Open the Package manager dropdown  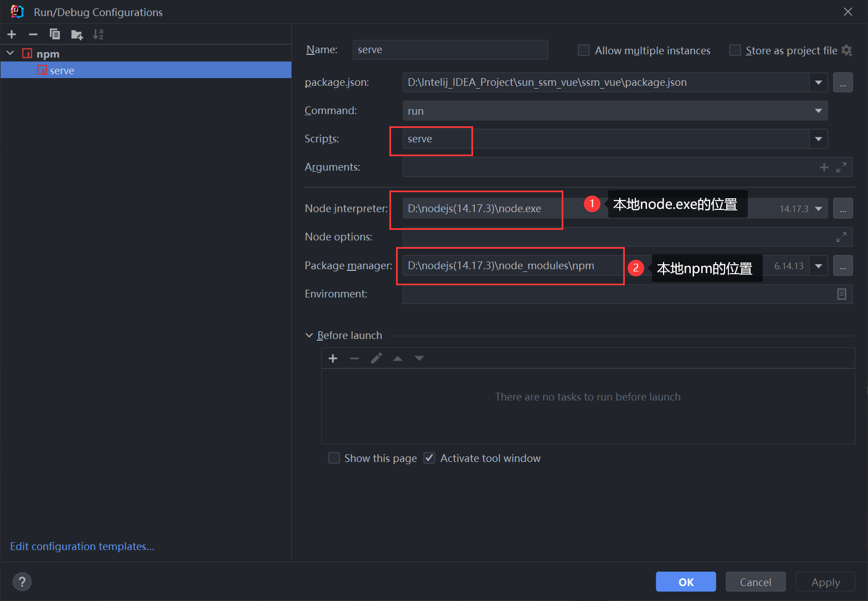[x=818, y=266]
